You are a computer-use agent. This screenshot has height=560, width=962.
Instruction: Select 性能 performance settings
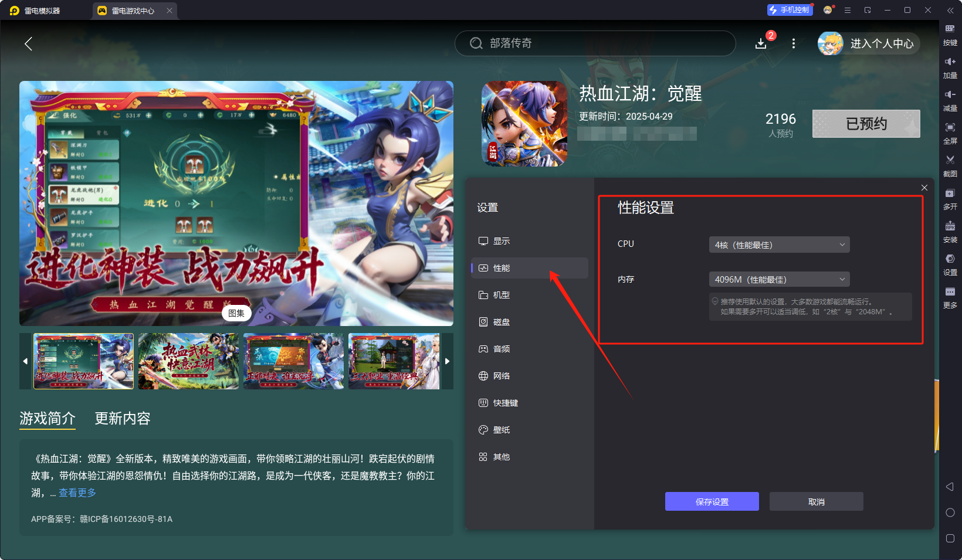(x=530, y=268)
